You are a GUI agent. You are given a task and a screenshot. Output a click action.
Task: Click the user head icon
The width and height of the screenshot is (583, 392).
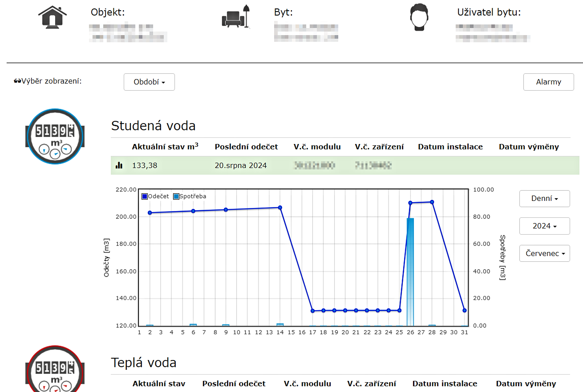[x=419, y=17]
